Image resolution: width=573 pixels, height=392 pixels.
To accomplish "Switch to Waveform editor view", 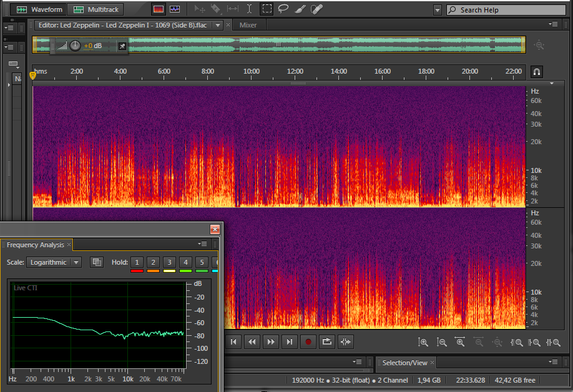I will pos(39,9).
